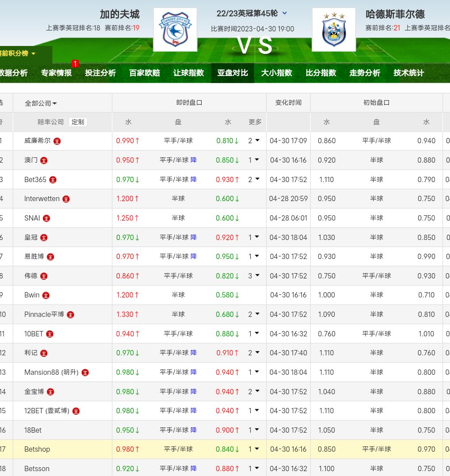The height and width of the screenshot is (476, 450).
Task: Switch to the 百家欧赔 tab
Action: click(x=144, y=73)
